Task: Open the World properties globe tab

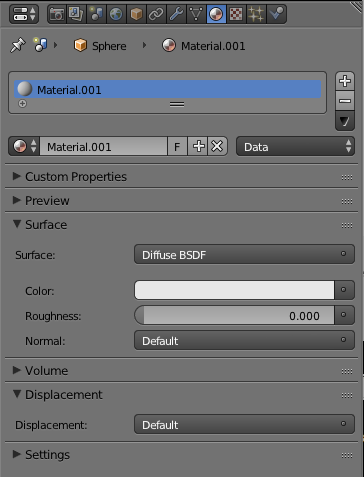Action: point(116,14)
